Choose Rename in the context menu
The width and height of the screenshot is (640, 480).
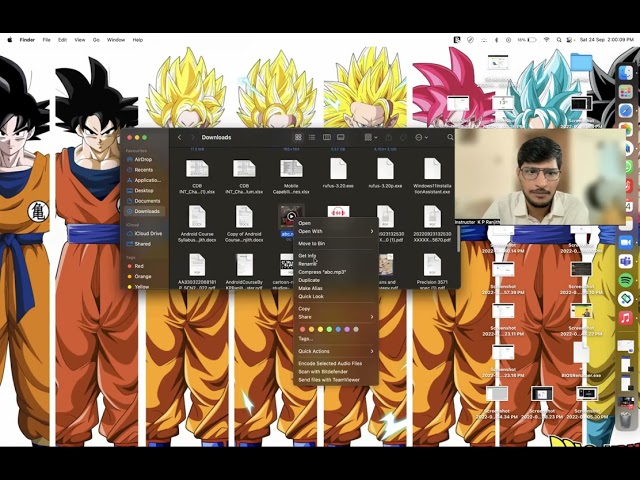point(336,264)
